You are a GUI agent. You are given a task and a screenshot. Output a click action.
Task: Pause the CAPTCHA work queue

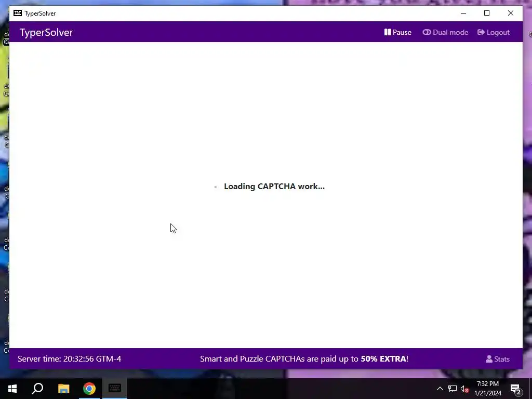click(397, 32)
